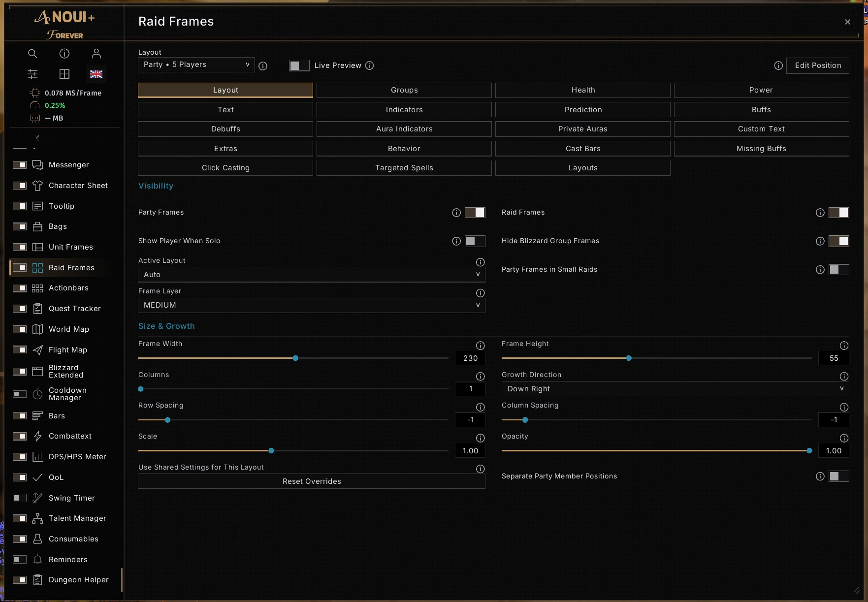
Task: Switch to the Groups tab
Action: [404, 90]
